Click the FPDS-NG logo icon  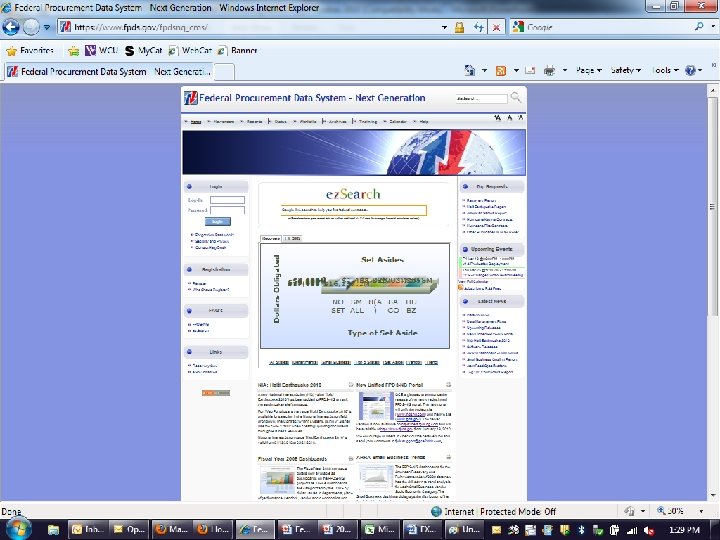(191, 98)
